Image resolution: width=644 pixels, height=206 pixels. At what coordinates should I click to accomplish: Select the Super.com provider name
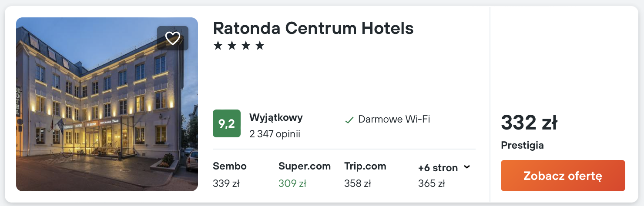(304, 166)
